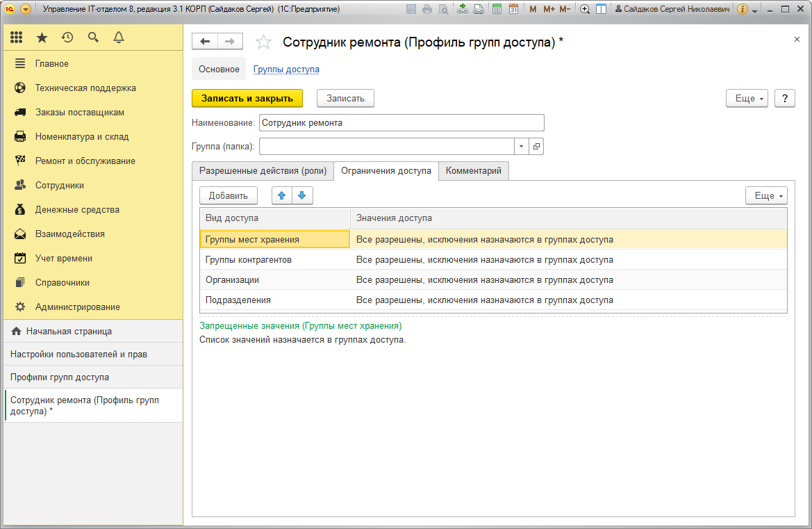The height and width of the screenshot is (529, 812).
Task: Open Заказы поставщикам section
Action: [93, 113]
